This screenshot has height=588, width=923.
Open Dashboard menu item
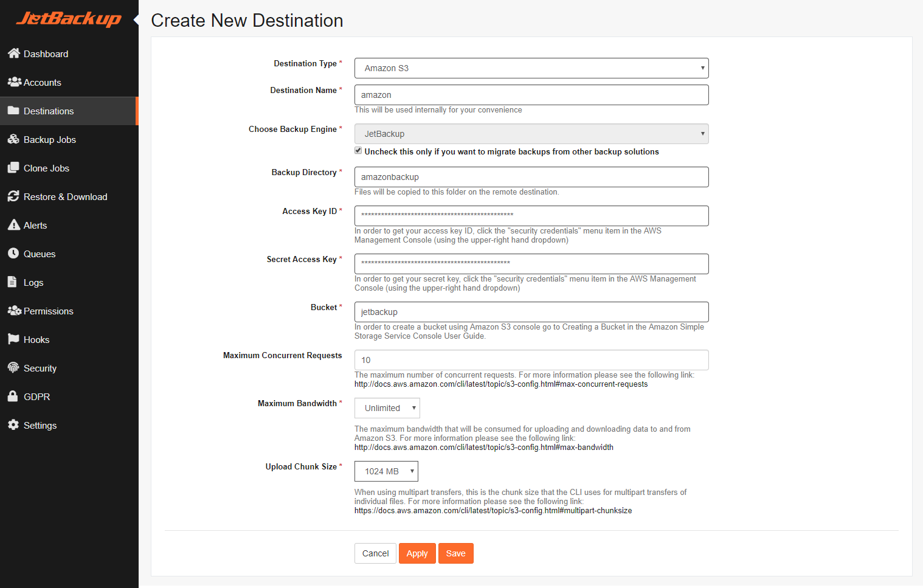pos(69,54)
